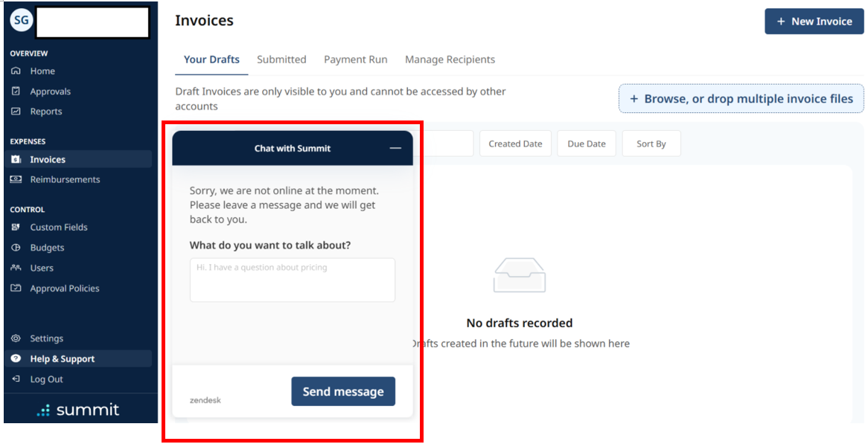The width and height of the screenshot is (868, 447).
Task: Click the Settings gear icon
Action: tap(16, 338)
